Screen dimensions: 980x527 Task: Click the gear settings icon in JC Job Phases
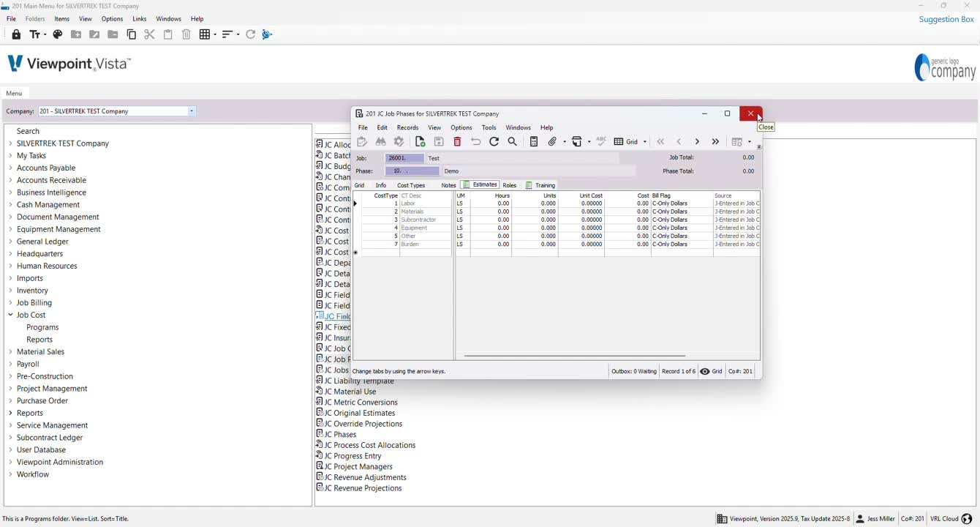click(399, 142)
